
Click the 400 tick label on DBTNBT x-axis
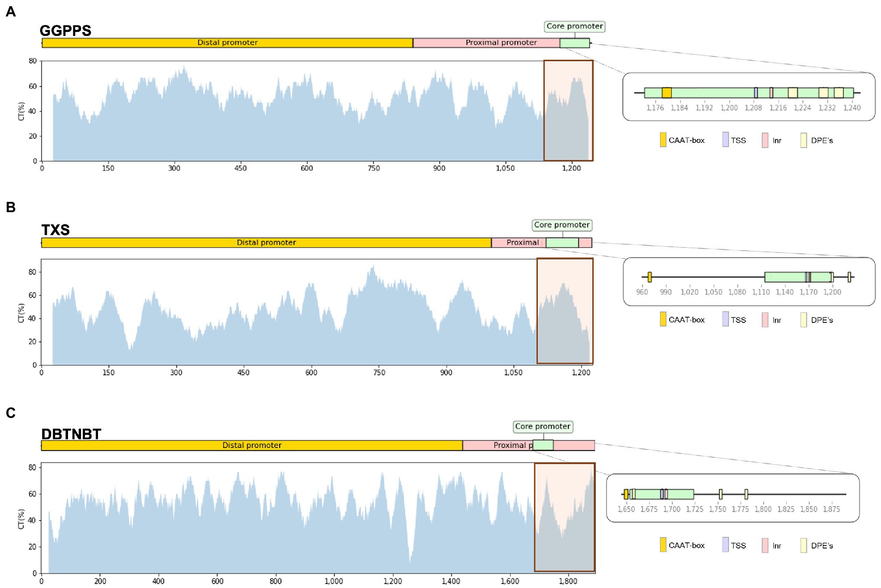pos(159,581)
